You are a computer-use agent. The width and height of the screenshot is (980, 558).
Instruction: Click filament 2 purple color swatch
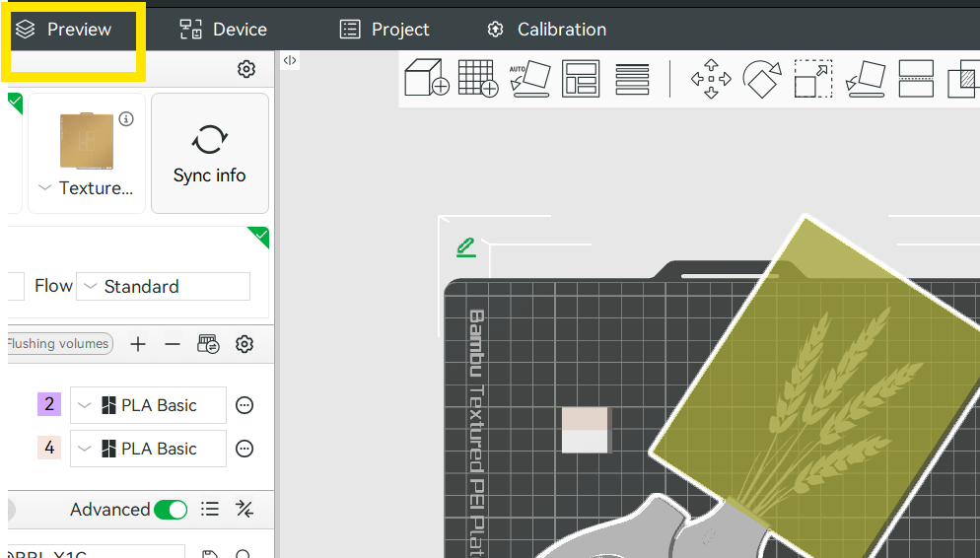pos(49,404)
